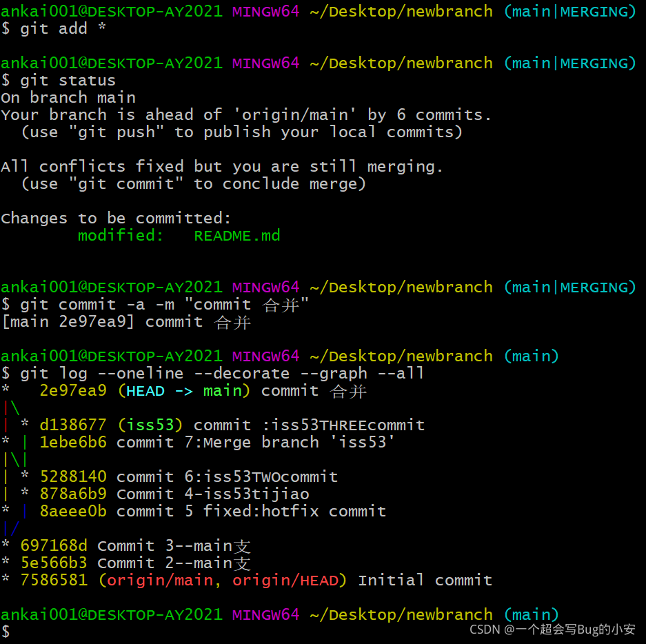Click the "On branch main" output line

coord(68,98)
